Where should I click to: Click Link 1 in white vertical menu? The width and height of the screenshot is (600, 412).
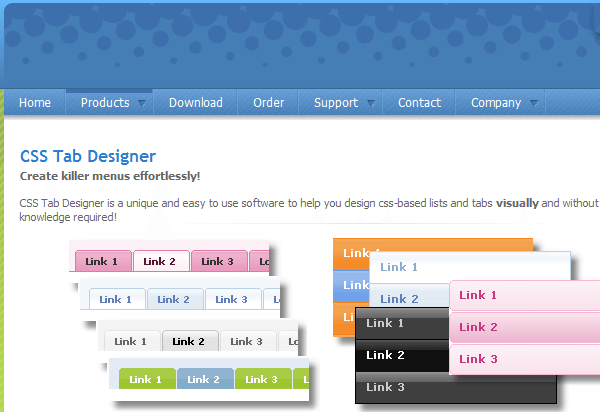click(x=470, y=267)
